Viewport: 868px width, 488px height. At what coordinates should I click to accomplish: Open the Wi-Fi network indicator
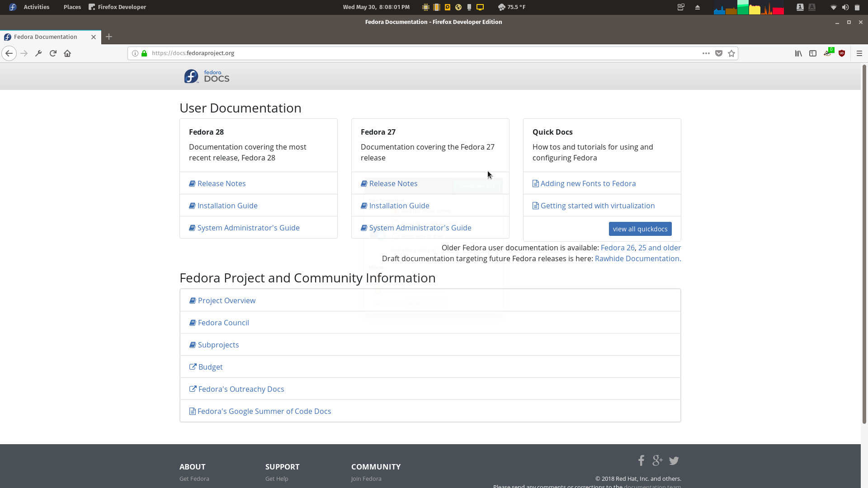(x=834, y=7)
